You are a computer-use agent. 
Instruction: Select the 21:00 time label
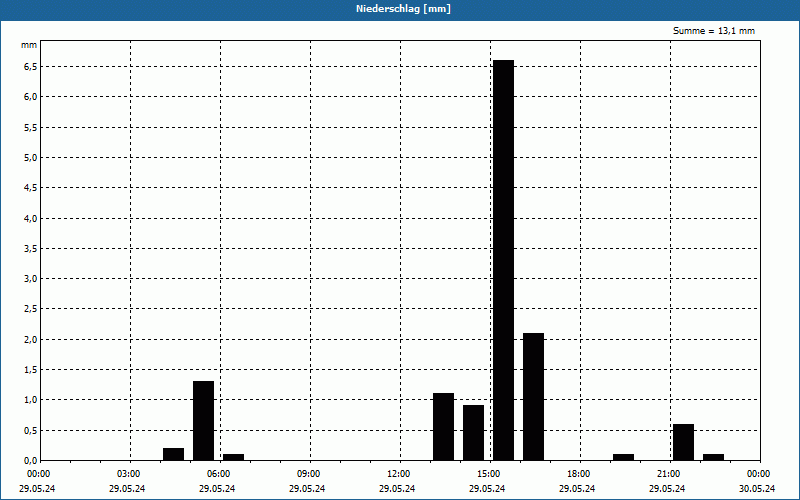[x=668, y=474]
